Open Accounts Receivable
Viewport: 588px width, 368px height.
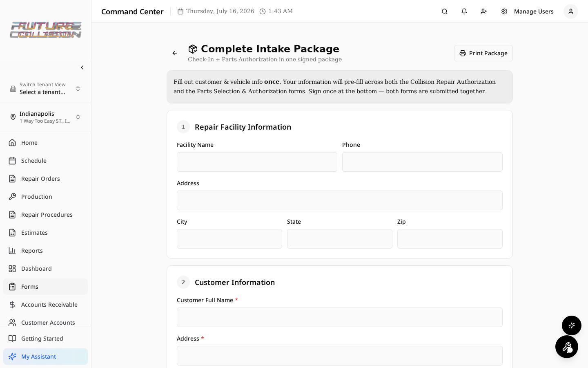click(45, 305)
